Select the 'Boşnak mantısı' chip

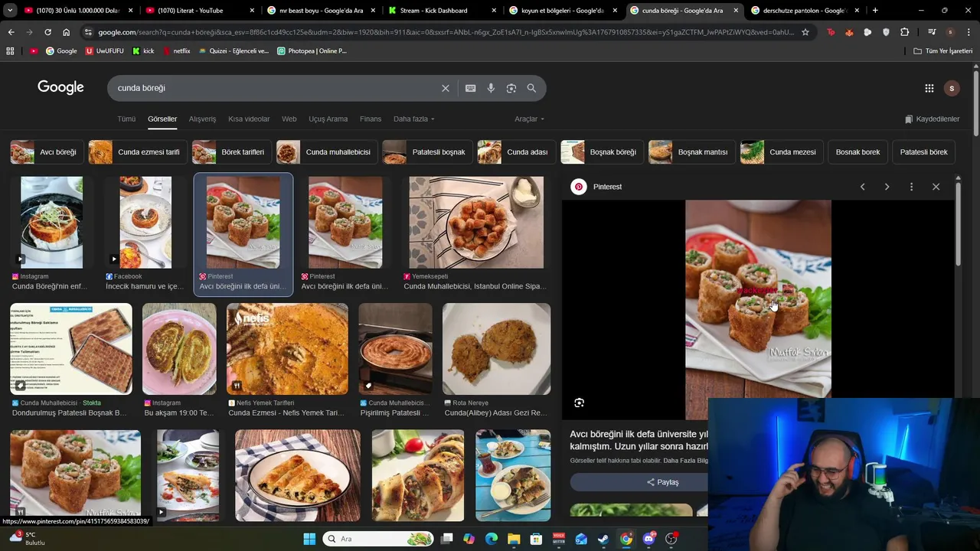pyautogui.click(x=691, y=152)
